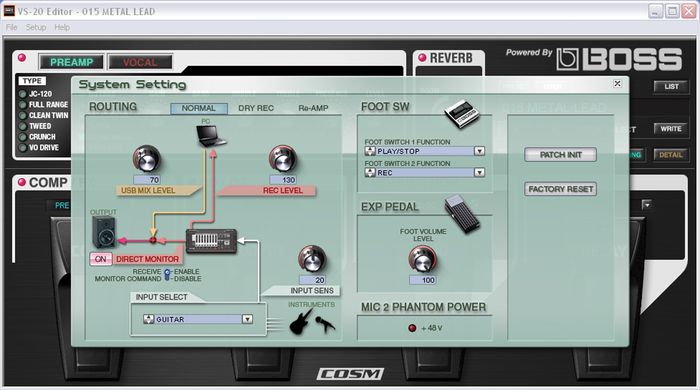Toggle the REVERB on/off LED
The height and width of the screenshot is (390, 700).
coord(422,58)
